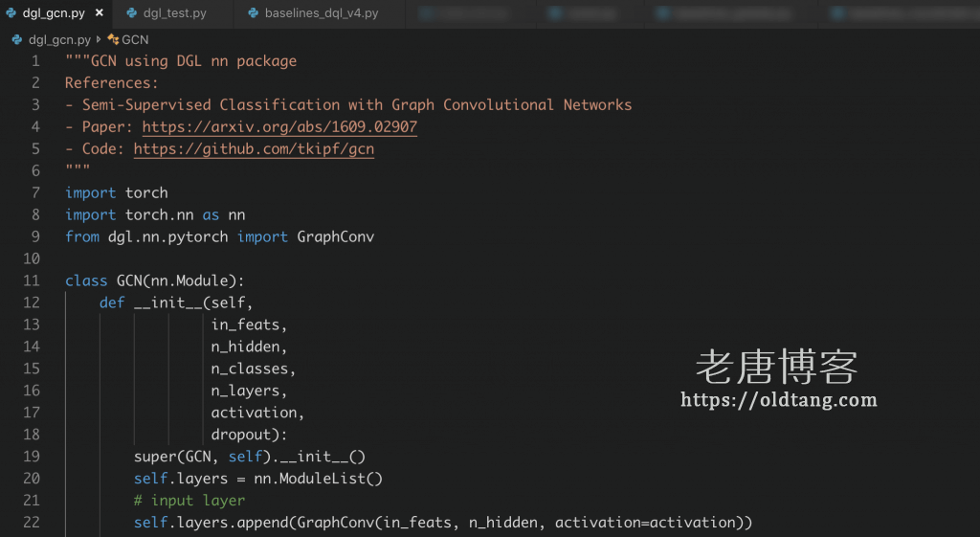Click the Python icon on dgl_test.py tab
Screen dimensions: 980x537
coord(131,14)
